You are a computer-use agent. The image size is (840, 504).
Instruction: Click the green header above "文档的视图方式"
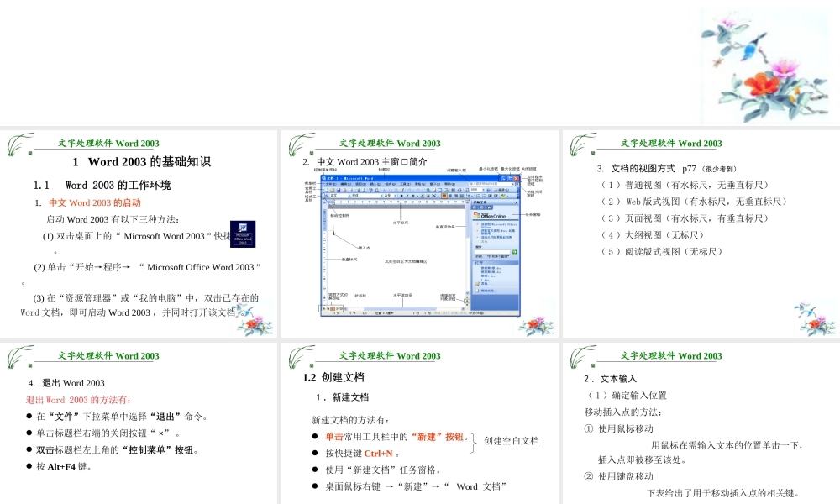click(671, 143)
